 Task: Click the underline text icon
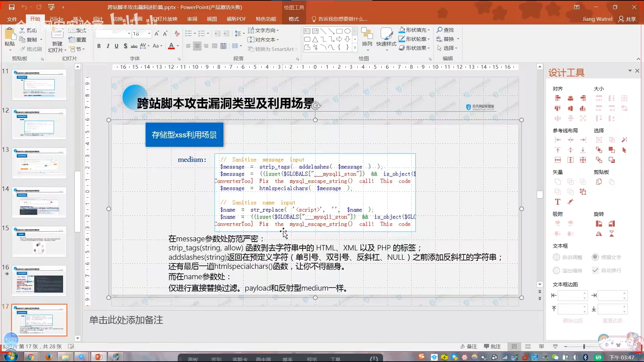click(x=116, y=46)
